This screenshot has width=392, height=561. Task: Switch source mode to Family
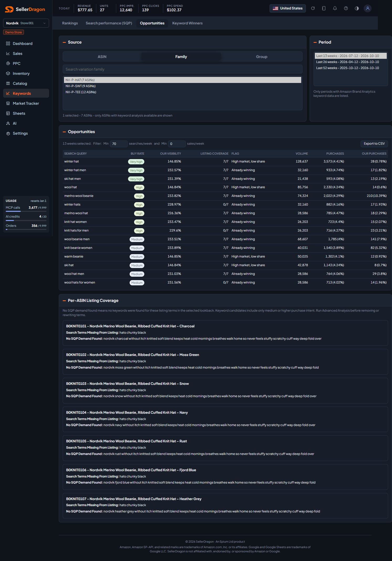181,57
